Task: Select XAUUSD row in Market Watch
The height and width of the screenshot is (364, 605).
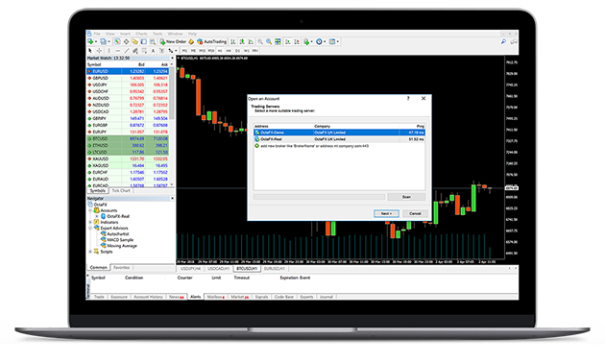Action: (128, 158)
